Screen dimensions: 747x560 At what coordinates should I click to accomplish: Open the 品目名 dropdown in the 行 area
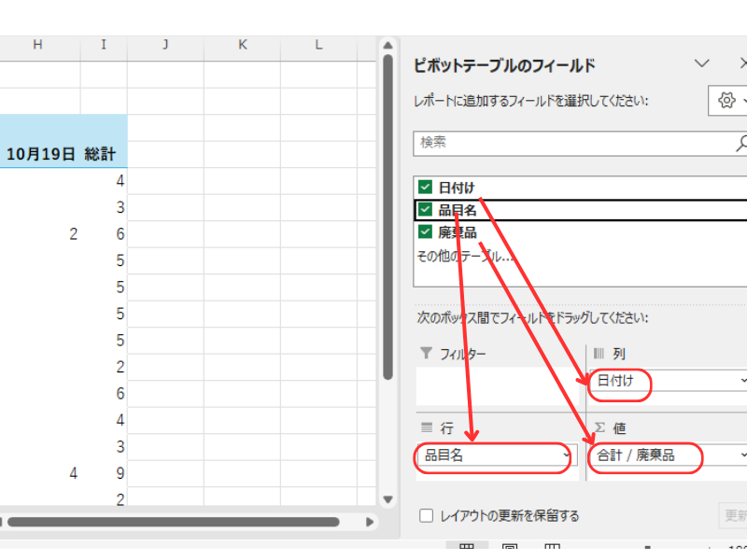point(566,455)
